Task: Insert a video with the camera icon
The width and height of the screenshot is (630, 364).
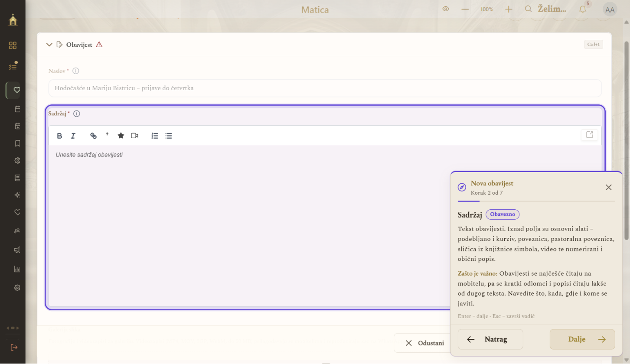Action: coord(134,136)
